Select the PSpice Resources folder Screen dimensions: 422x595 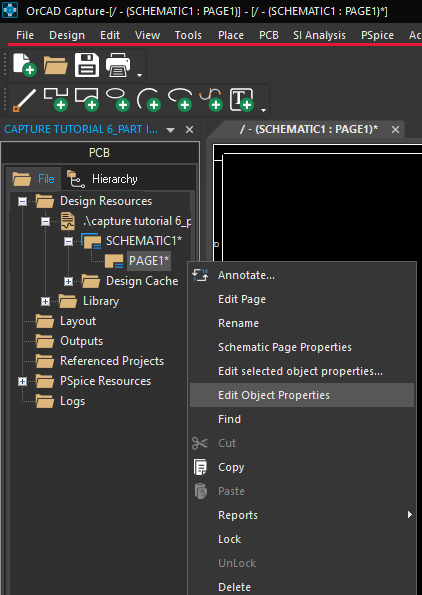106,381
